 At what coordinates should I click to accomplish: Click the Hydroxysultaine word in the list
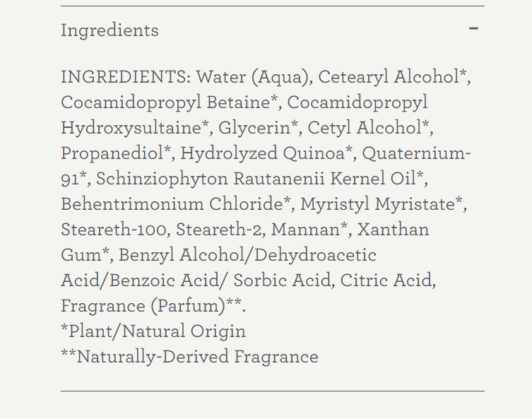point(131,128)
